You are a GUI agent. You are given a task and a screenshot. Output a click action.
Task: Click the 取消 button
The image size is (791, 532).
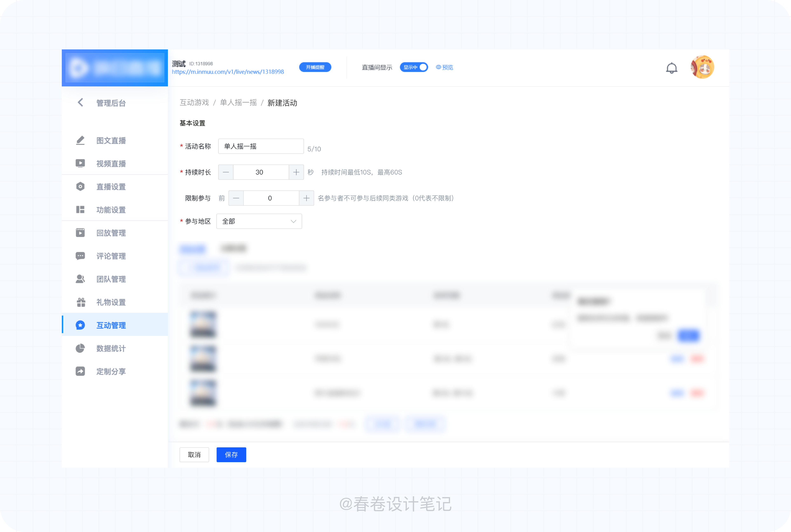194,455
